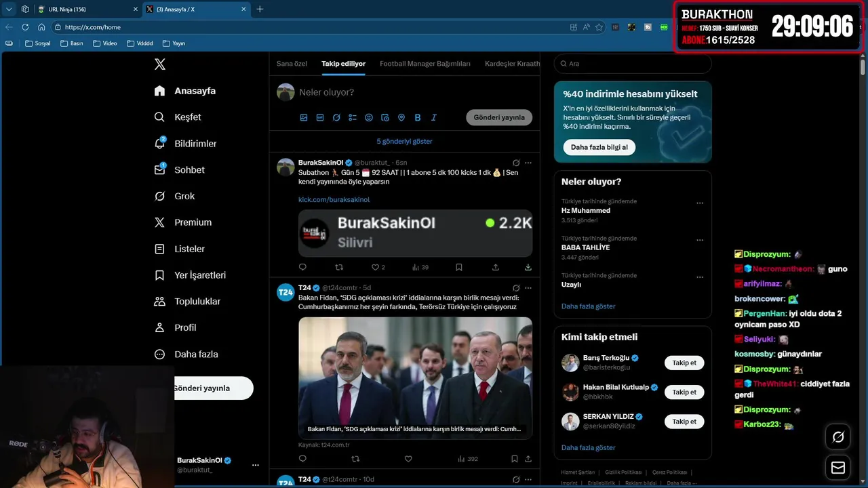Tag a location on the post
868x488 pixels.
point(401,117)
